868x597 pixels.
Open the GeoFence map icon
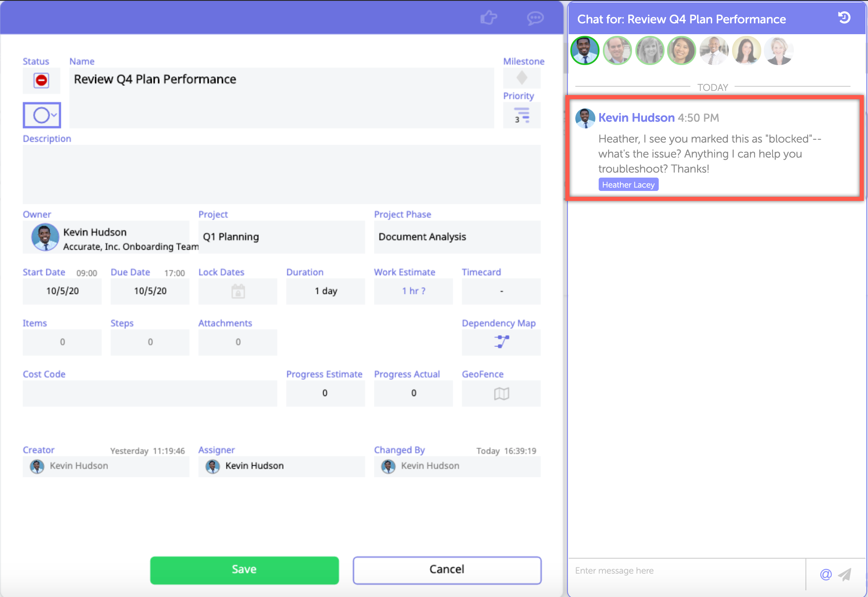click(502, 393)
